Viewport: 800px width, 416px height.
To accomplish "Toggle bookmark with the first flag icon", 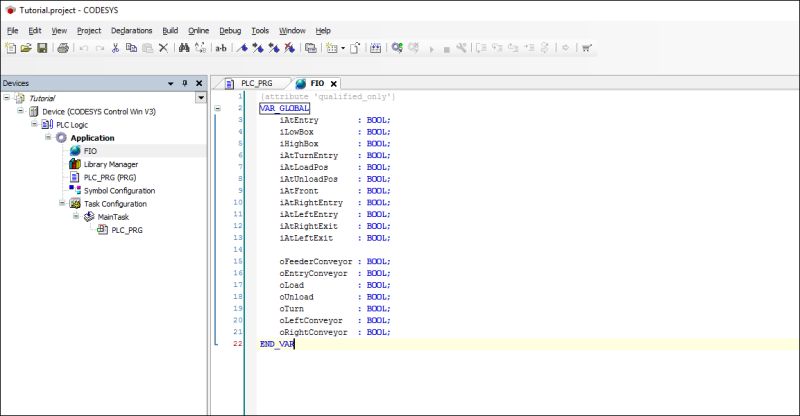I will pos(243,48).
